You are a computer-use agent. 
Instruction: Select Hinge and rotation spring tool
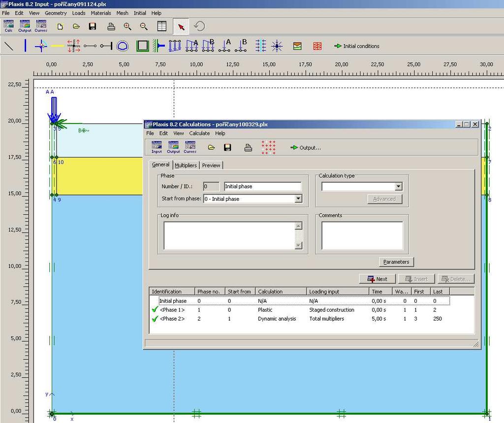click(x=41, y=46)
